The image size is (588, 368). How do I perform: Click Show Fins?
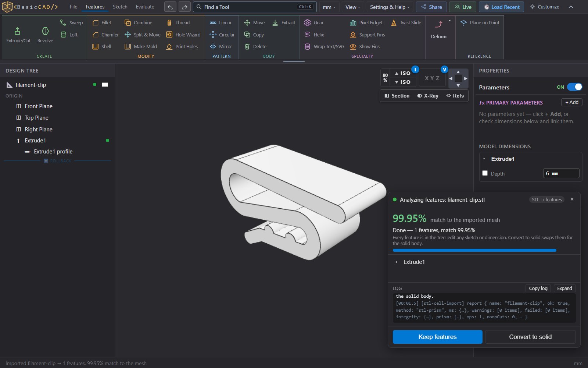point(365,46)
